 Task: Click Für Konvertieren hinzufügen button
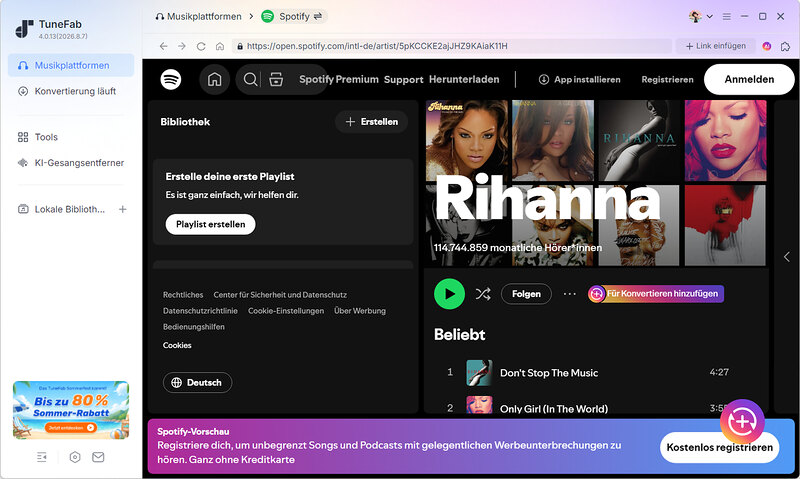(656, 294)
